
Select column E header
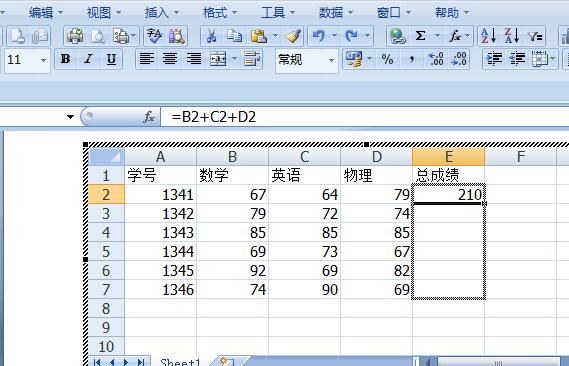(x=449, y=157)
